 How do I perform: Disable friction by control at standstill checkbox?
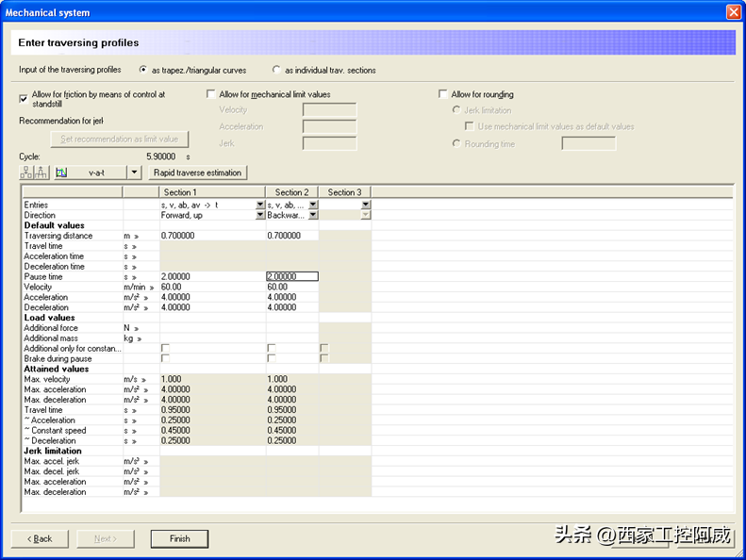(x=24, y=95)
